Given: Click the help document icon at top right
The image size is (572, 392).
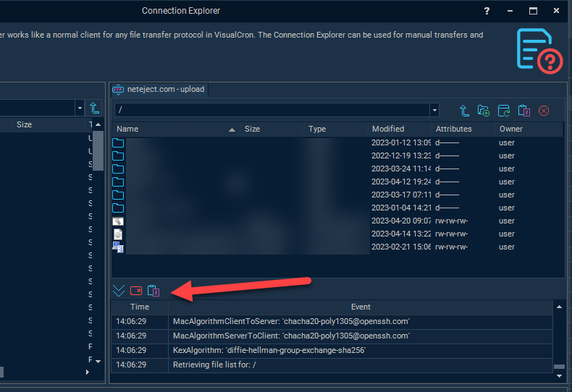Looking at the screenshot, I should (539, 50).
